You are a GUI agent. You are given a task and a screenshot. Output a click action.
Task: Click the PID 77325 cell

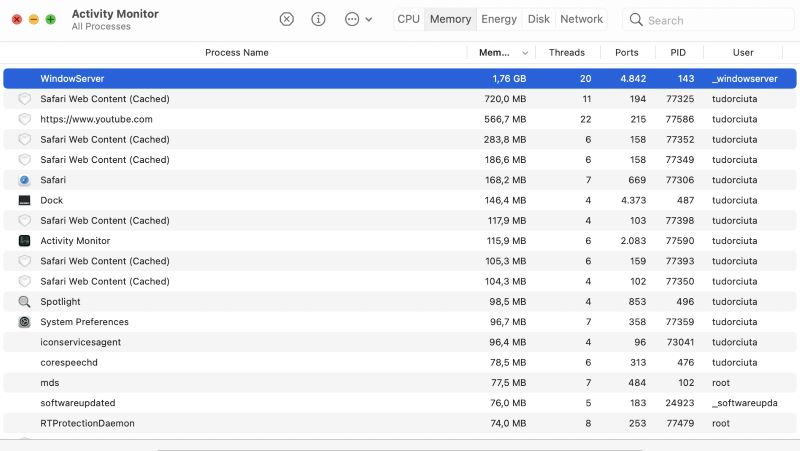680,99
